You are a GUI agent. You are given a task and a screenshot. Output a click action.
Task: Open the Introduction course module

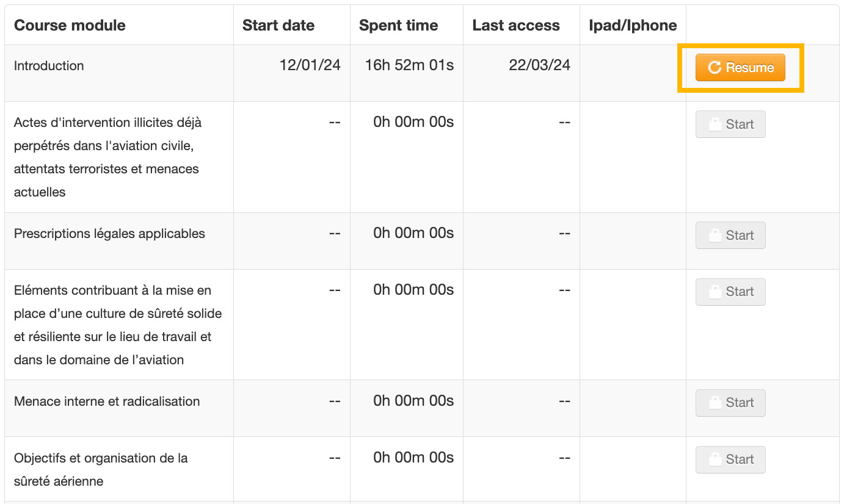point(49,66)
